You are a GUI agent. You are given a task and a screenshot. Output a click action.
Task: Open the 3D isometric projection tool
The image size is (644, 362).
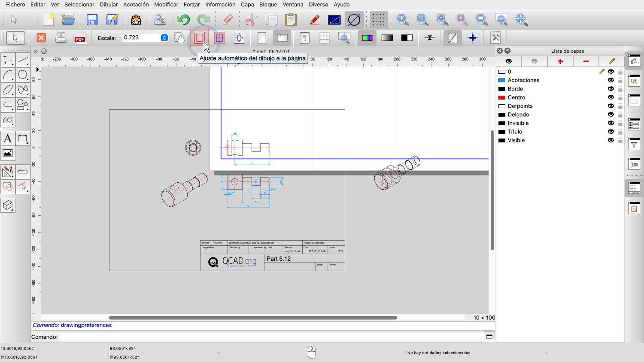click(8, 205)
